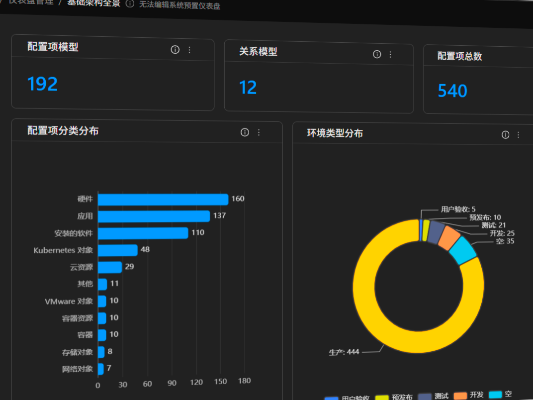Click the 用户验收: 5 donut label

tap(458, 209)
